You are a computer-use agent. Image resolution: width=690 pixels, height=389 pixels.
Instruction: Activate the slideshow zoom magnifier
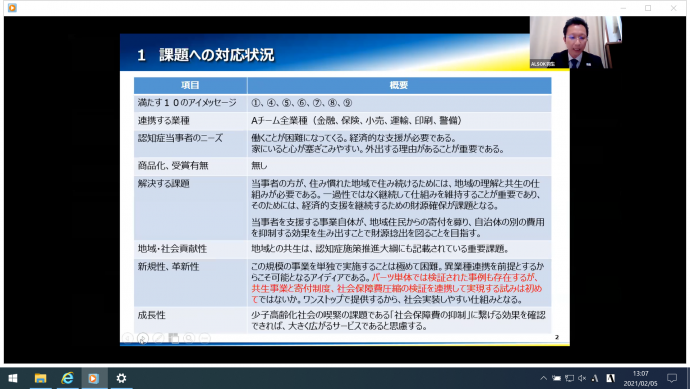click(x=189, y=338)
